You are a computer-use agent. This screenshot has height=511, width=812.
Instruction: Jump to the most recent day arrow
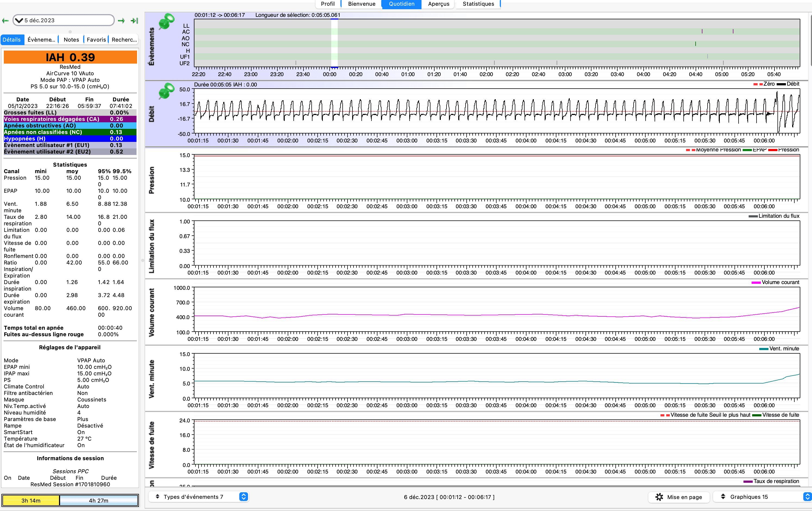pos(134,21)
